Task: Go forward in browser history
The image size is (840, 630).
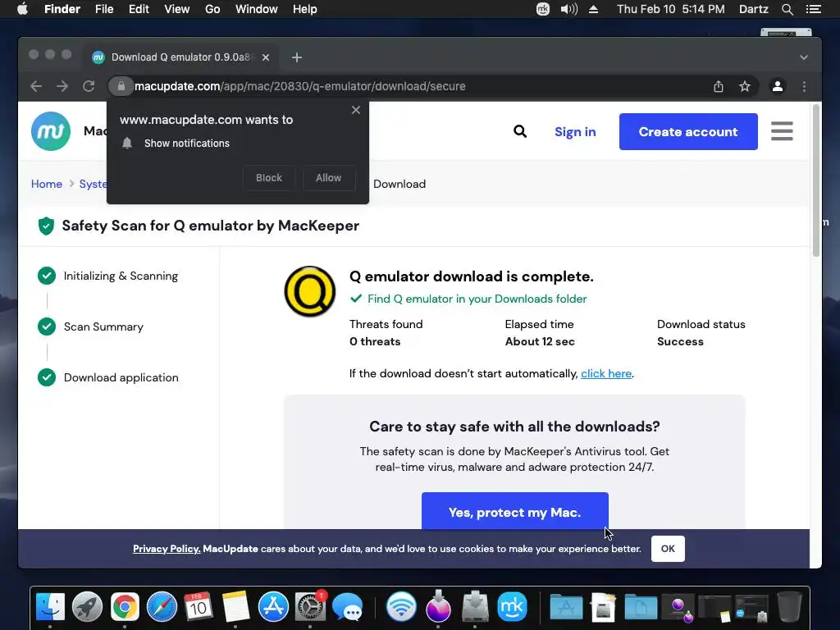Action: (x=62, y=86)
